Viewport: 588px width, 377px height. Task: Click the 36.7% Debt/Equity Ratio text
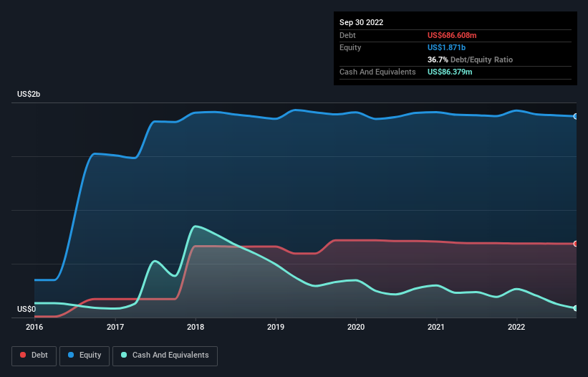470,59
